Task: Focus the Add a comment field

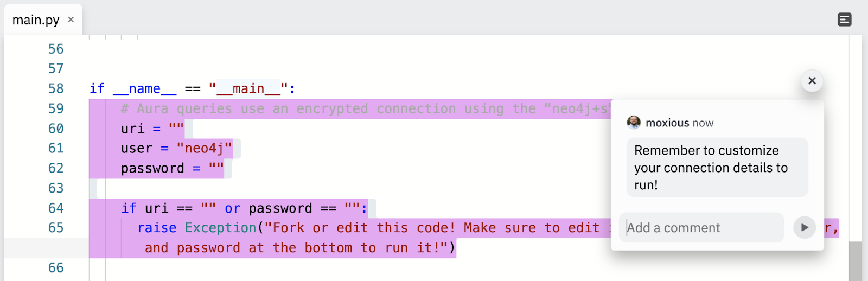Action: 701,228
